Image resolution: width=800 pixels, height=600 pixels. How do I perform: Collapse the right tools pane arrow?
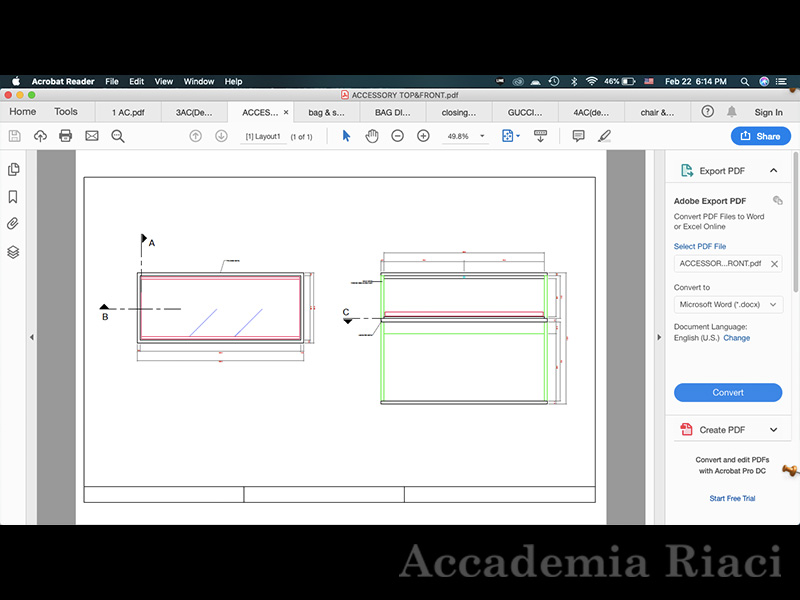point(659,337)
